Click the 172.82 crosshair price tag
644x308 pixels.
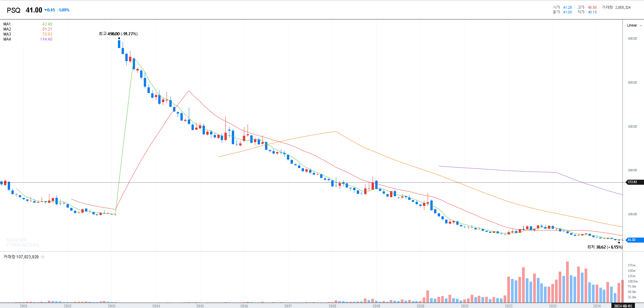[x=635, y=182]
